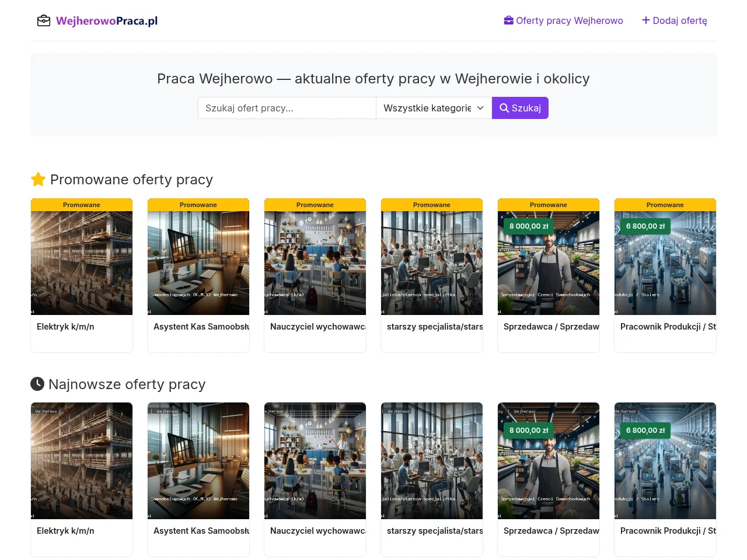Click the 8 000,00 zł badge under Promowane
The width and height of the screenshot is (747, 560).
(529, 226)
